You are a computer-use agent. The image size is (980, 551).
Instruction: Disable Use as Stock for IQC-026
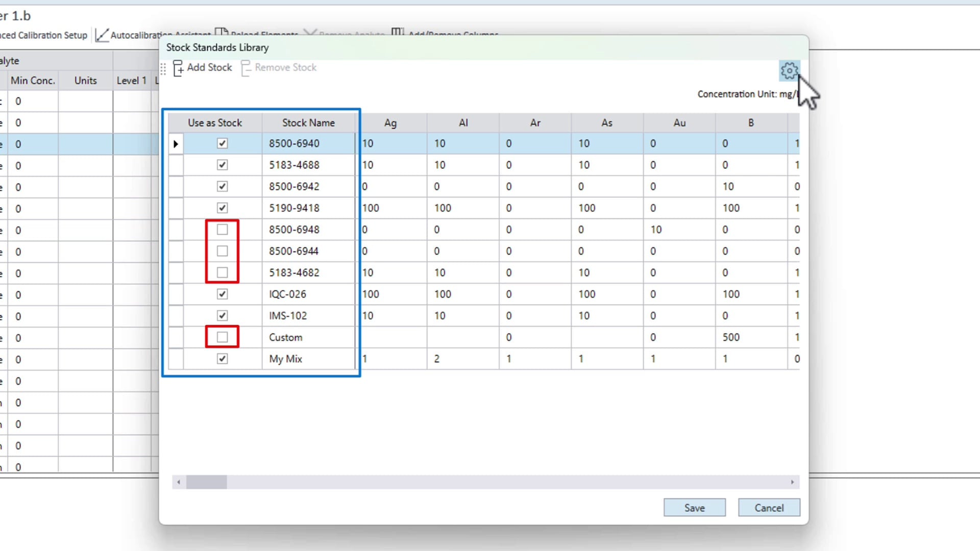pos(222,294)
